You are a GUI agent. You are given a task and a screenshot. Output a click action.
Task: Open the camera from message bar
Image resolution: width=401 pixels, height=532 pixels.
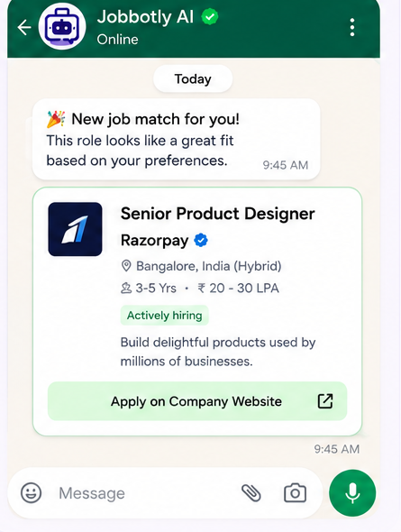pyautogui.click(x=295, y=492)
